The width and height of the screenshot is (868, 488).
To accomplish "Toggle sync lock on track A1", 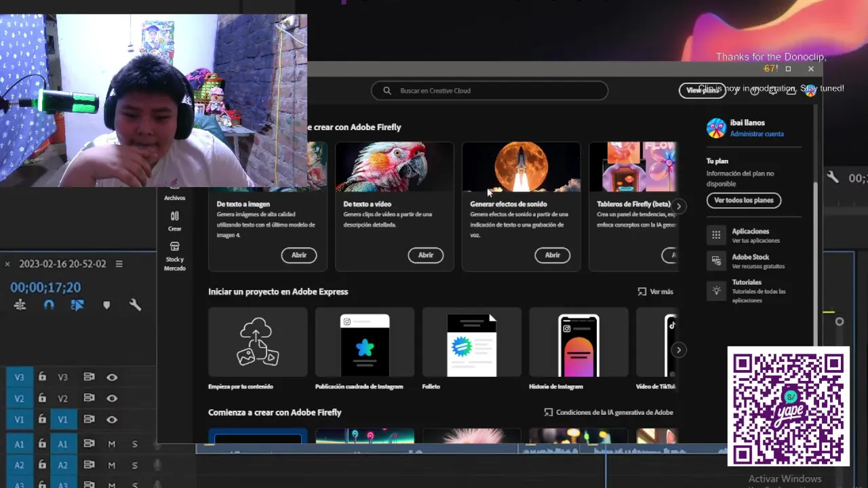I will pyautogui.click(x=89, y=444).
